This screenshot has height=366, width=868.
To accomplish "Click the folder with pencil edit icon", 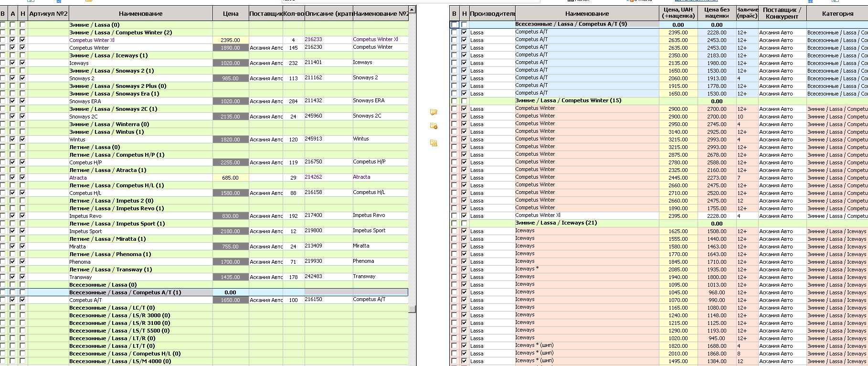I will coord(434,112).
